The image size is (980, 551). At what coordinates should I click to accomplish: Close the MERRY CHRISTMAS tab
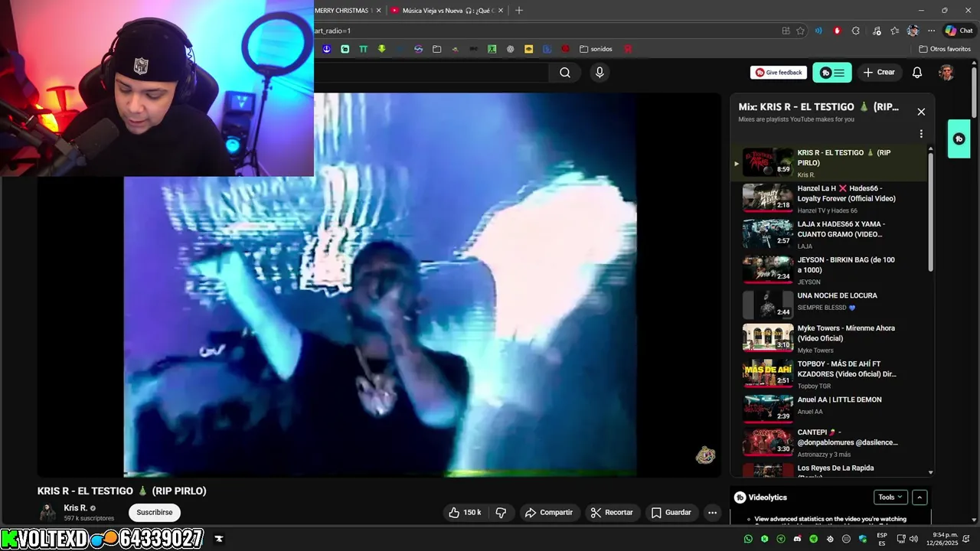(x=378, y=11)
